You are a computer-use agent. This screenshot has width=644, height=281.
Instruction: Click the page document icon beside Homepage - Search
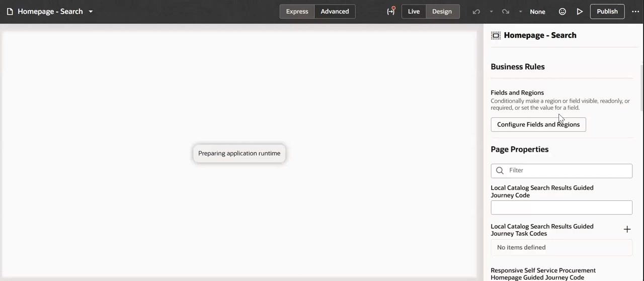tap(10, 12)
